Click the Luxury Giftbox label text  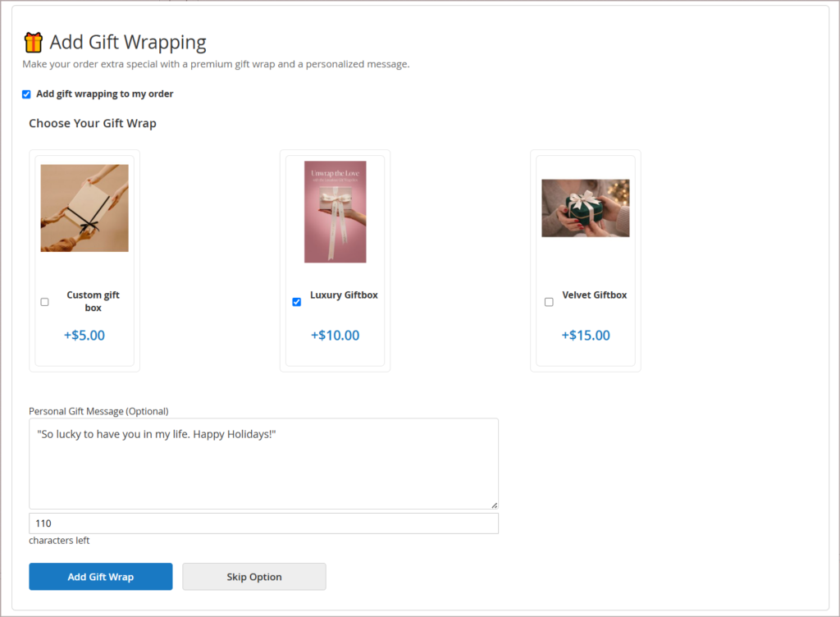(x=344, y=295)
